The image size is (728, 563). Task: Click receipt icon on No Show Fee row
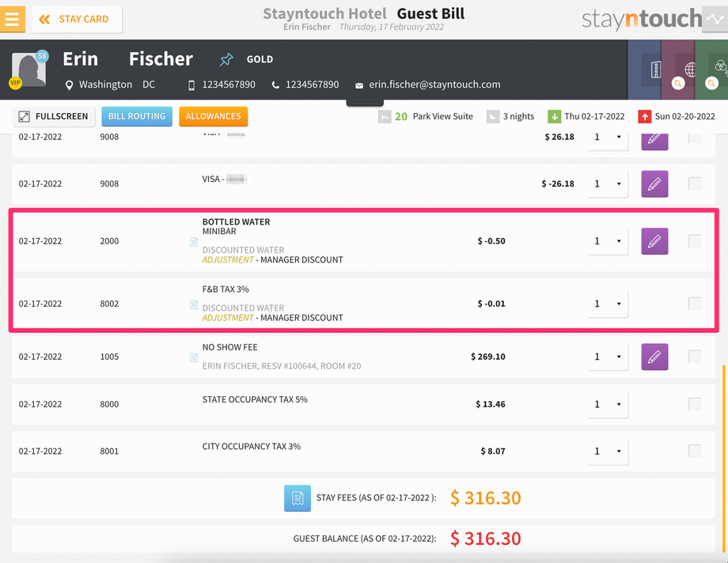[x=194, y=357]
